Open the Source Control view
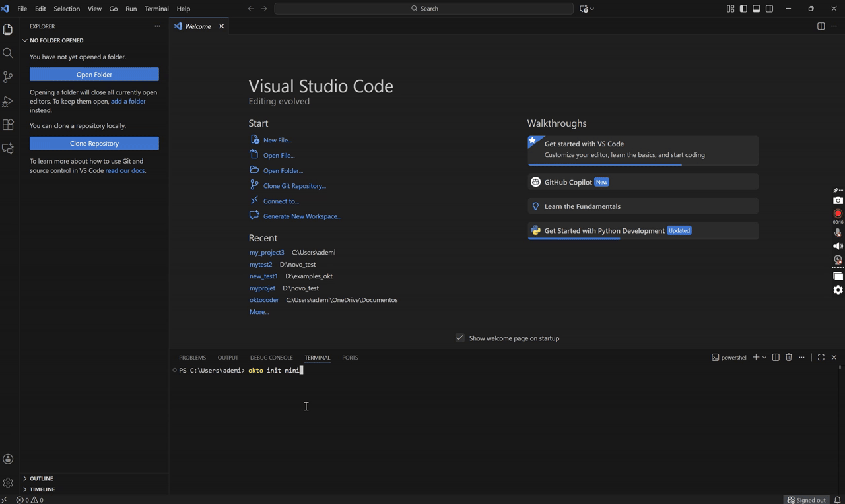Viewport: 845px width, 504px height. pyautogui.click(x=8, y=77)
